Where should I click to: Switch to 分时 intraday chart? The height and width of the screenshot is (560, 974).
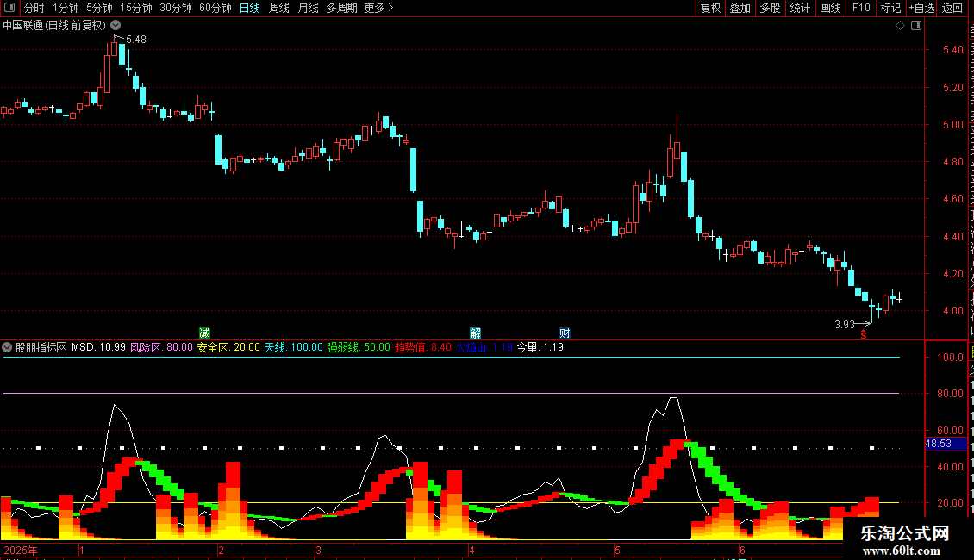(34, 8)
